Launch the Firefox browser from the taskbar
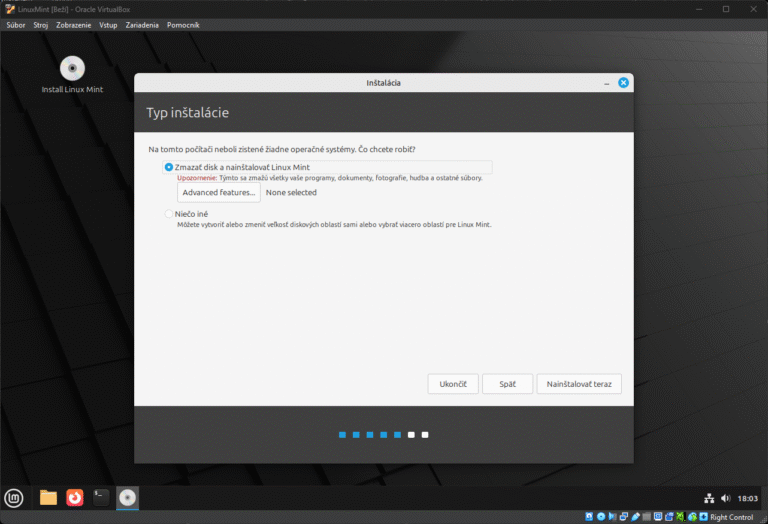The height and width of the screenshot is (524, 768). click(74, 498)
